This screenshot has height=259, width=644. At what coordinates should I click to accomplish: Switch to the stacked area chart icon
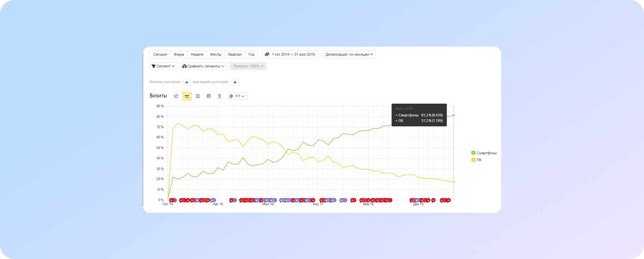coord(198,96)
